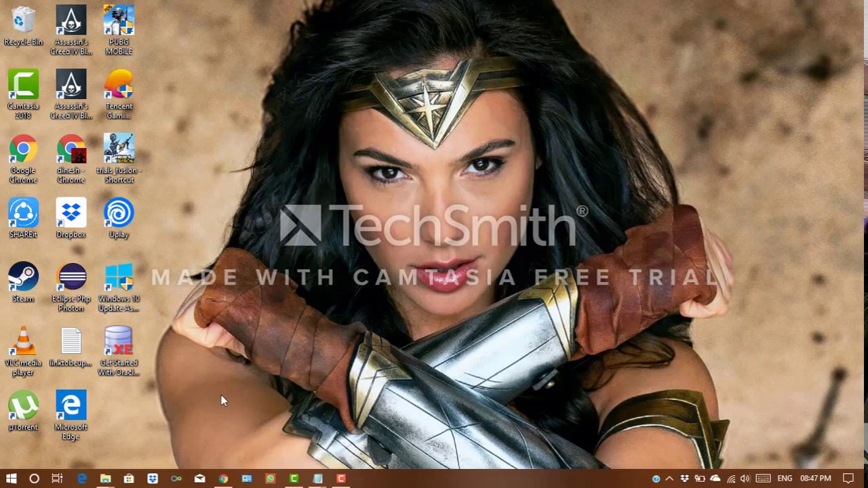
Task: Launch Edge from the taskbar
Action: point(81,479)
